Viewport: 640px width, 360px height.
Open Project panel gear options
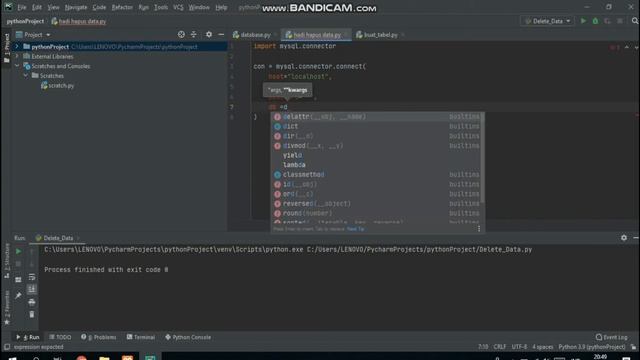209,35
